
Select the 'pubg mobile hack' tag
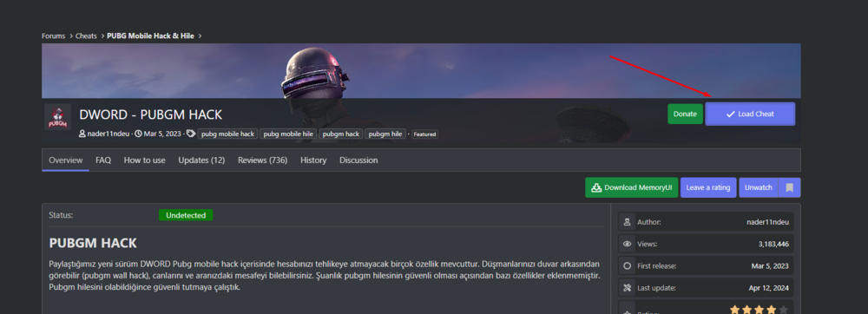point(228,134)
